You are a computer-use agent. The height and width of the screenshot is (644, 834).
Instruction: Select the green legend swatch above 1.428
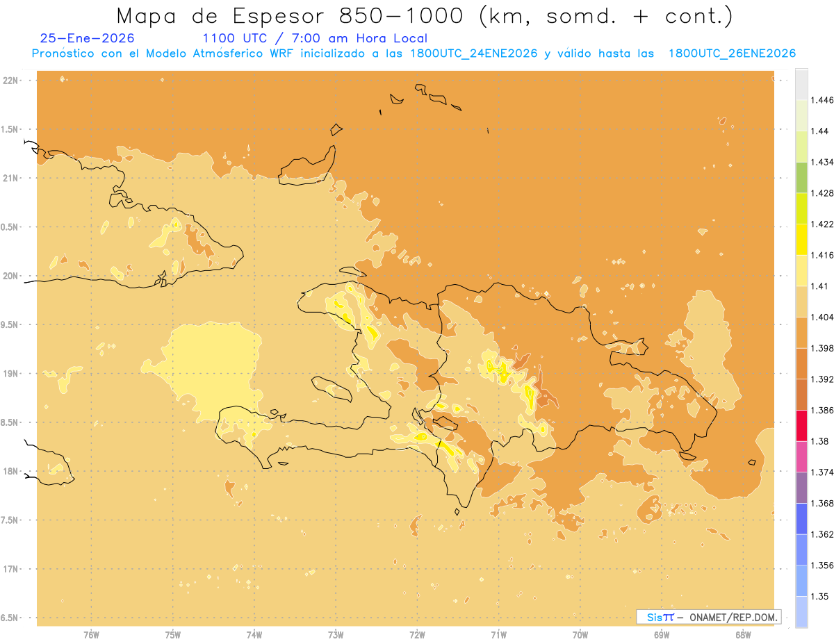point(801,177)
